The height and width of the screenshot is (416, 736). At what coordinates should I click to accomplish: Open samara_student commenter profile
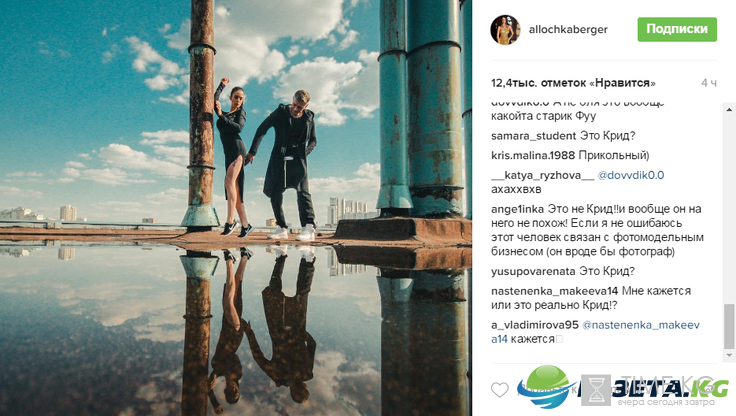(x=534, y=136)
